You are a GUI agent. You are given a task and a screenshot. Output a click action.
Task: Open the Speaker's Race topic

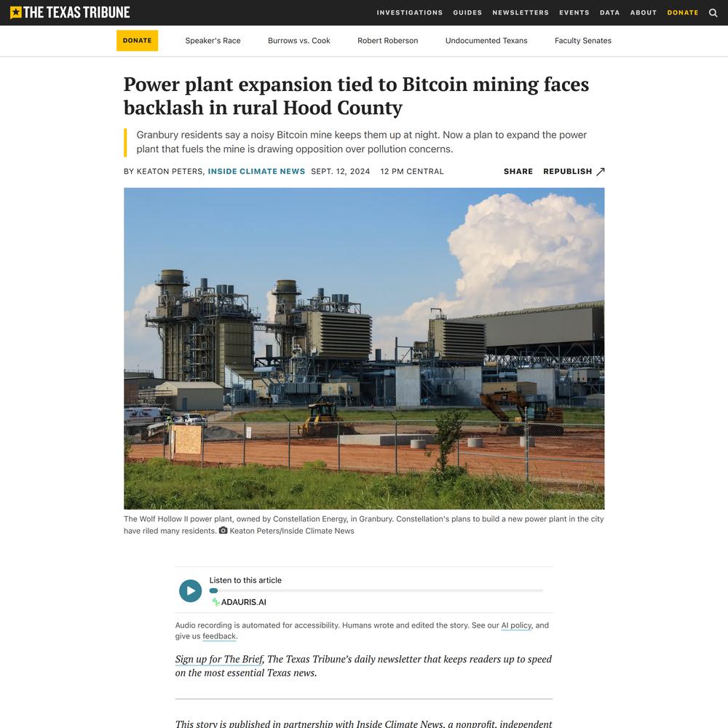213,40
